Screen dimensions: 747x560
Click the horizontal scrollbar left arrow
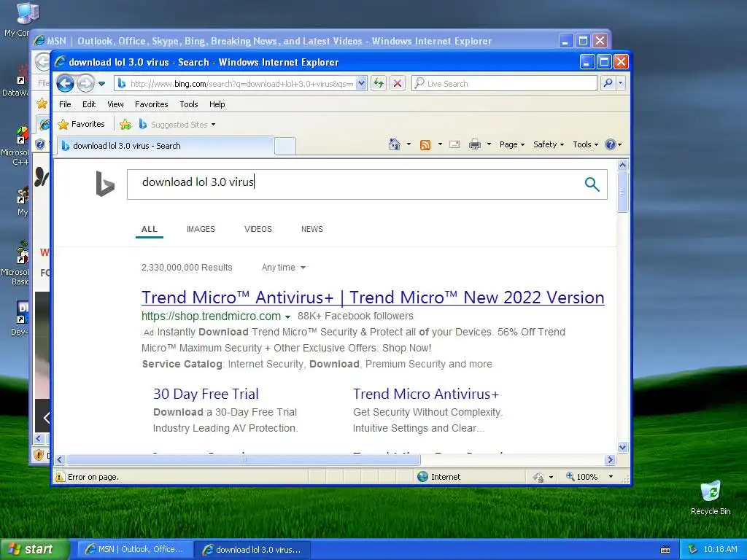click(60, 460)
